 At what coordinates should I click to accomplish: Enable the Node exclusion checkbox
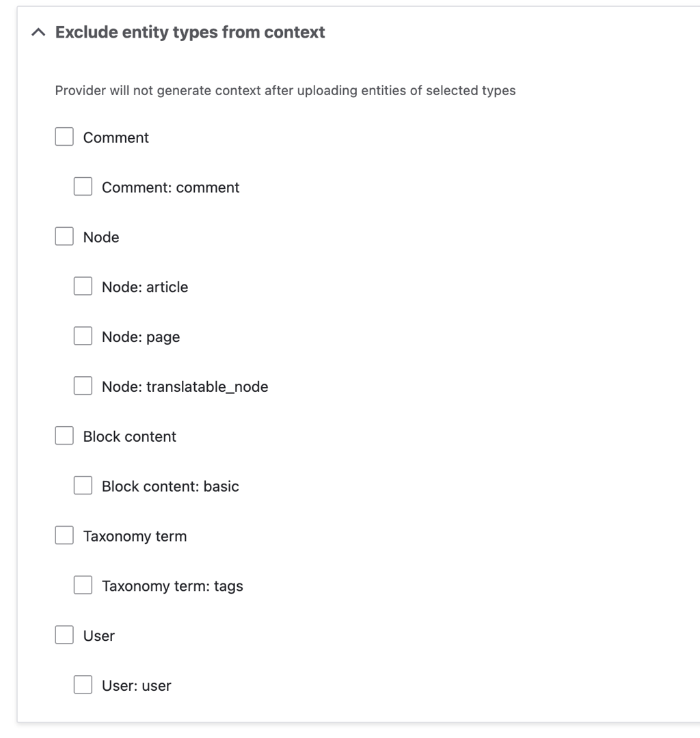pos(64,236)
